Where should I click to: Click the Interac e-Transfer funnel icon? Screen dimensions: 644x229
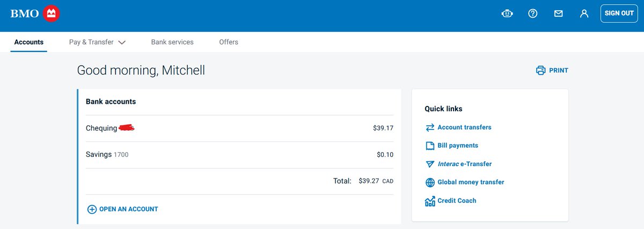click(430, 164)
